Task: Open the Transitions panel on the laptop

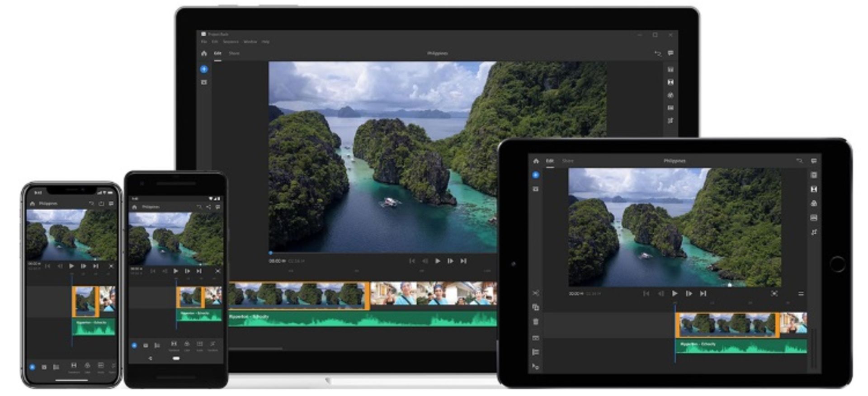Action: (x=670, y=82)
